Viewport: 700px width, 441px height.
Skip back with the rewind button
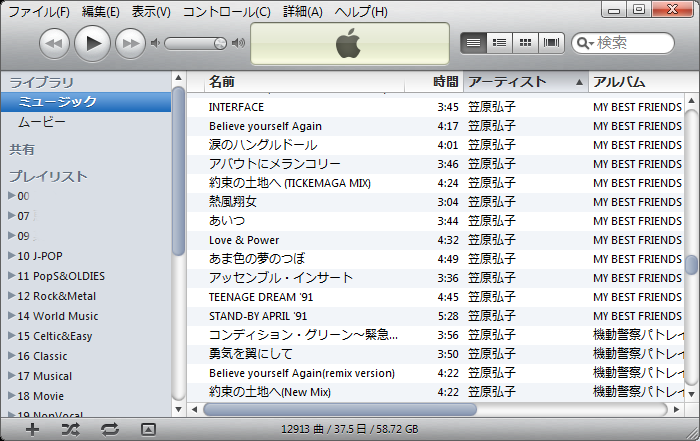tap(54, 44)
